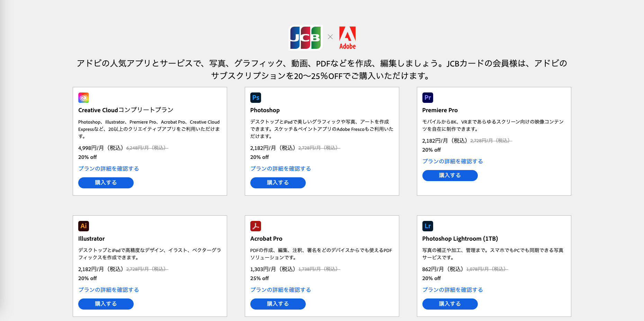
Task: Click the Lightroom Lr app icon
Action: point(428,226)
